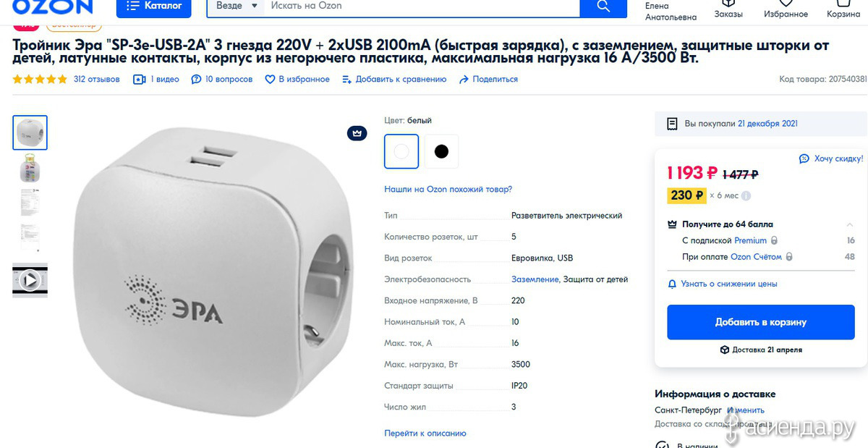This screenshot has width=868, height=448.
Task: Select the black color option
Action: (x=441, y=151)
